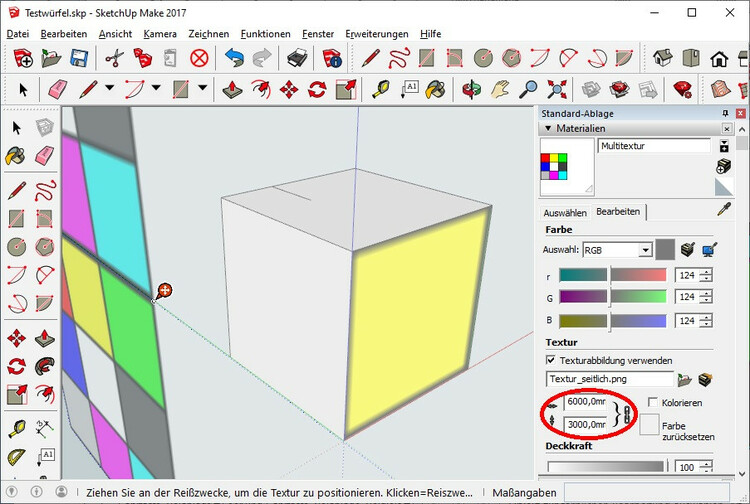Click the Deckkraft opacity slider
Image resolution: width=750 pixels, height=504 pixels.
(606, 466)
